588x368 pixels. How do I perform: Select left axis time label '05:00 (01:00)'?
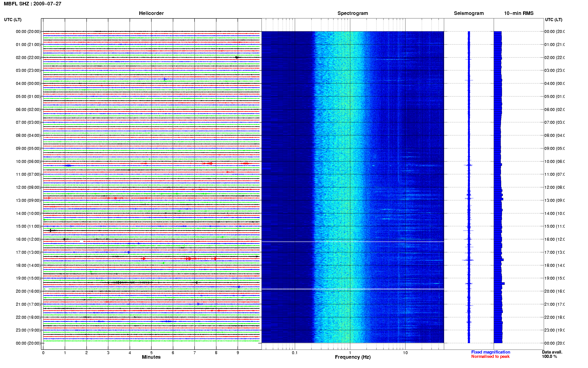click(x=28, y=96)
